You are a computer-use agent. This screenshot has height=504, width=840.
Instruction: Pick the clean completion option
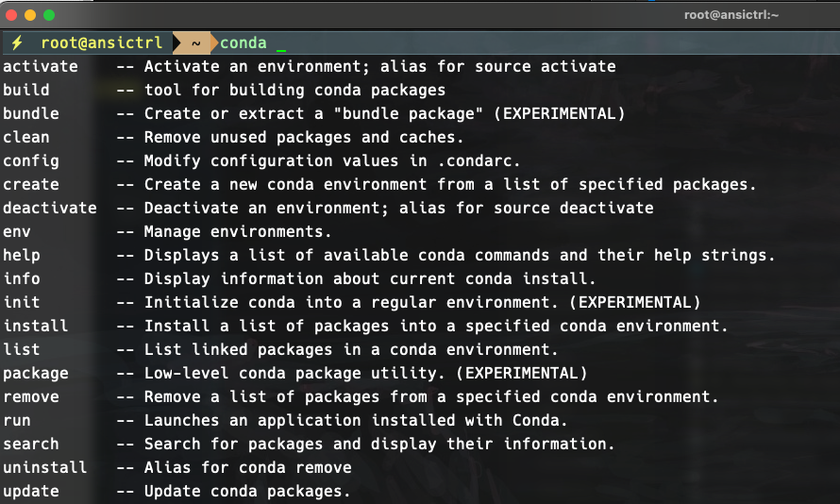(26, 137)
